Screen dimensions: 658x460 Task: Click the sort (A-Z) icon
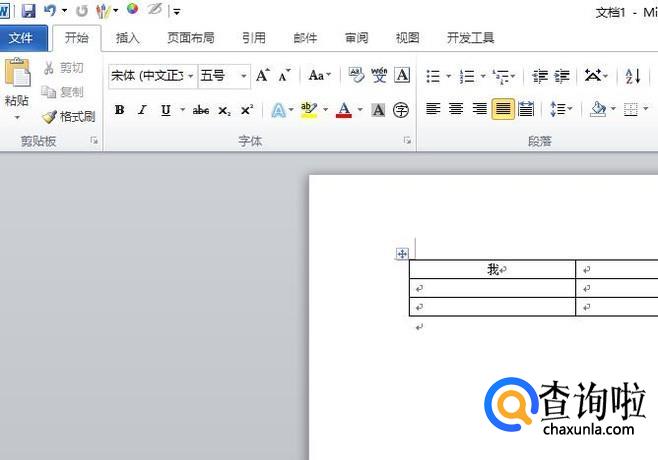[633, 76]
